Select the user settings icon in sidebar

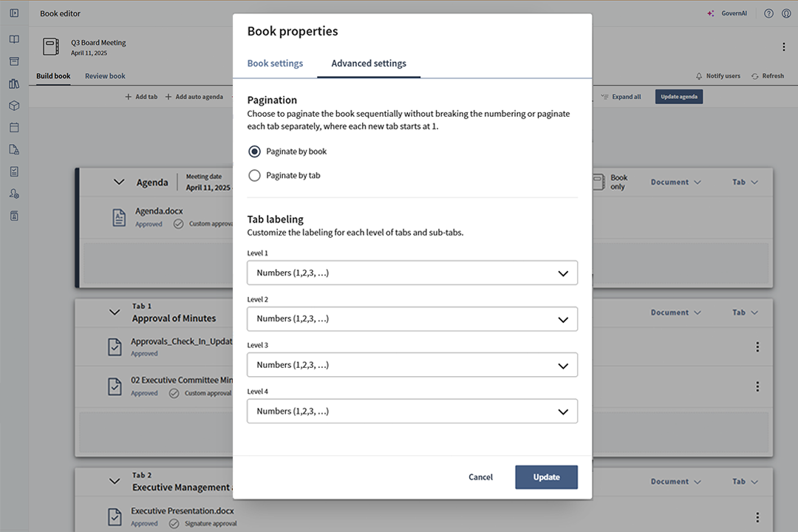tap(13, 193)
